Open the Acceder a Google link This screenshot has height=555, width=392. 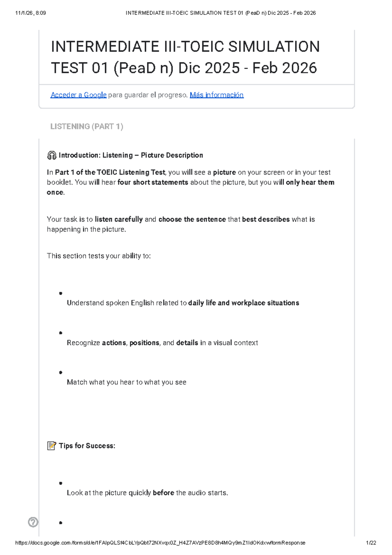(78, 95)
